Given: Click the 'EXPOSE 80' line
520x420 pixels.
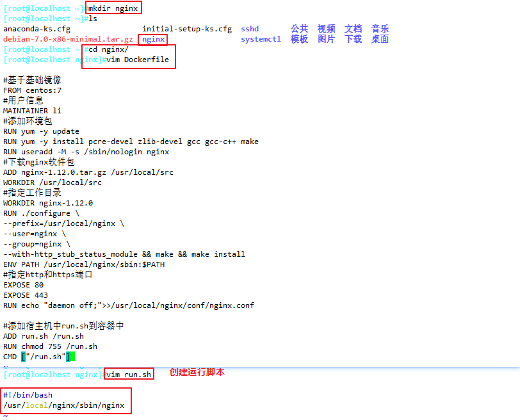Looking at the screenshot, I should 23,285.
